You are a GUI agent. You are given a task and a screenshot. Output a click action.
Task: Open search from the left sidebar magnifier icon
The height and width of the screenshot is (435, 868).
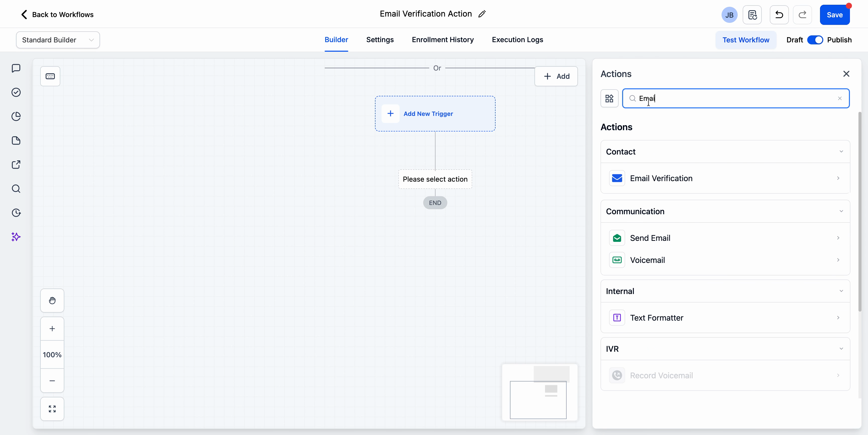pyautogui.click(x=16, y=189)
